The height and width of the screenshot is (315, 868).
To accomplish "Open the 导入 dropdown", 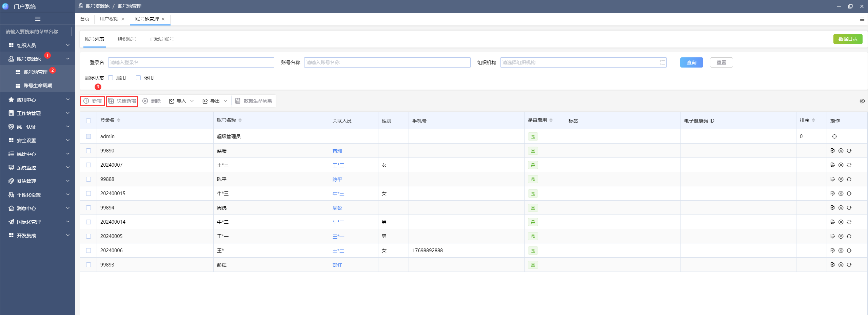I will click(181, 101).
